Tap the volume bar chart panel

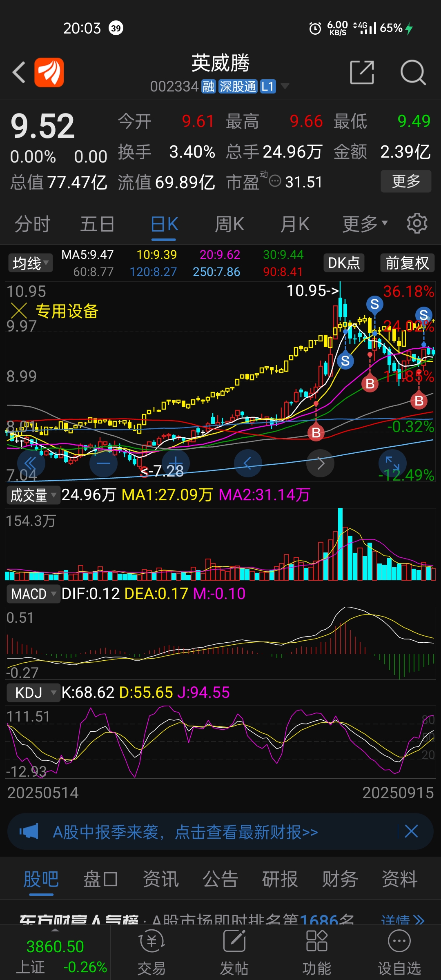pos(220,544)
